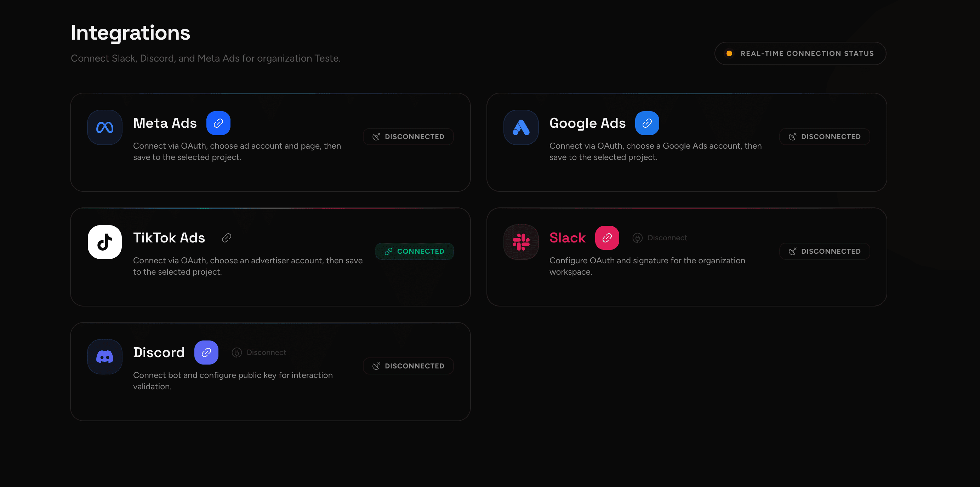The image size is (980, 487).
Task: Click the Google Ads description text
Action: click(x=655, y=151)
